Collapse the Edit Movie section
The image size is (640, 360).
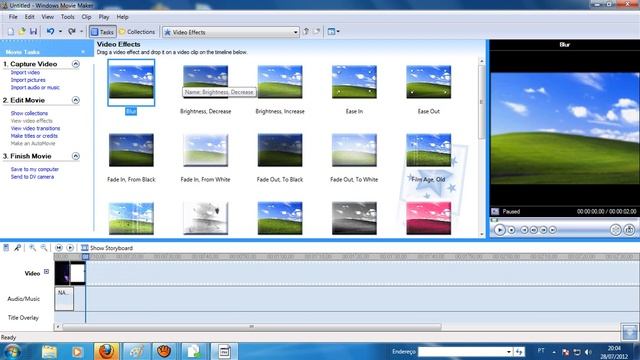click(76, 100)
